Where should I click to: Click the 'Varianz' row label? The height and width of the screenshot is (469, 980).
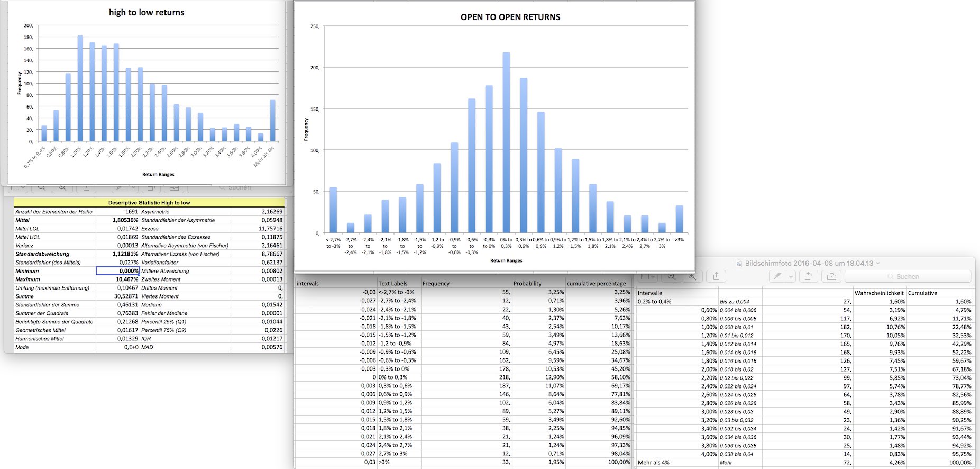24,246
